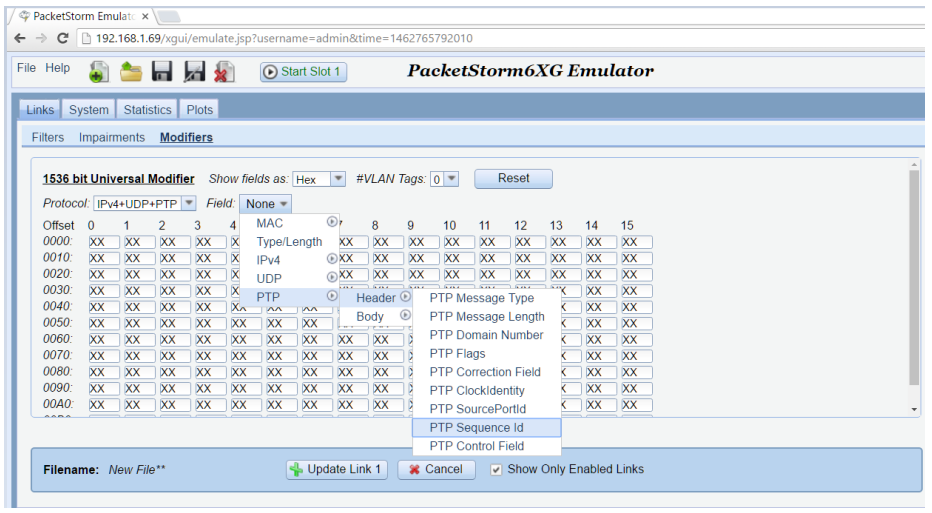Click the scrollbar down arrow in modifier panel

click(914, 409)
